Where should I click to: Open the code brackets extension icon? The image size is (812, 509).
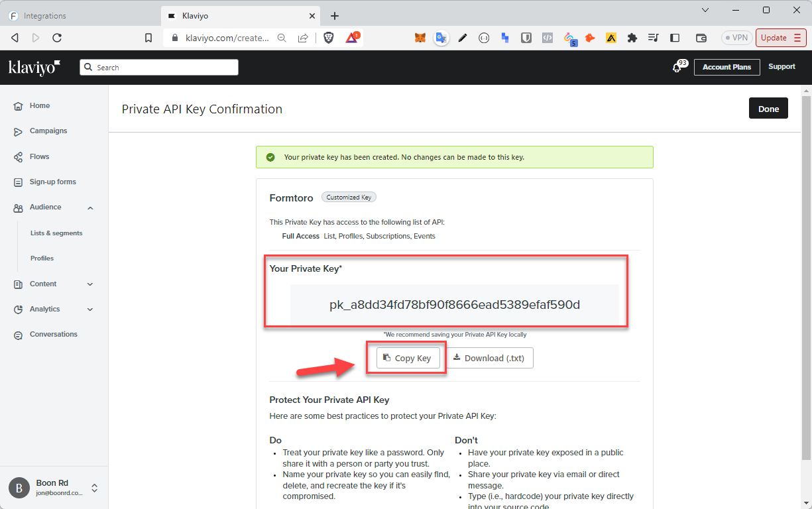548,38
